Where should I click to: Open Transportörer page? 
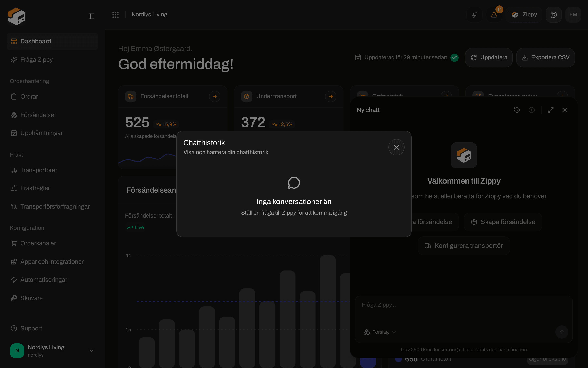coord(52,170)
